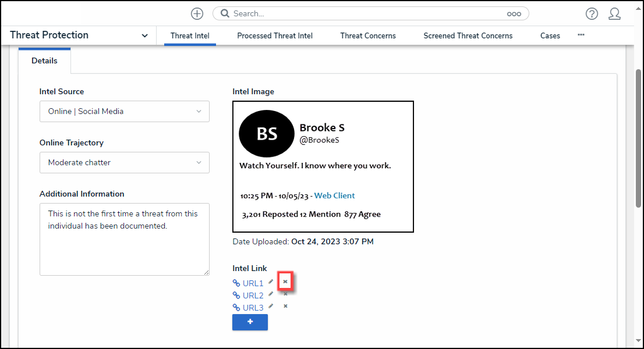
Task: Switch to Processed Threat Intel tab
Action: tap(275, 35)
